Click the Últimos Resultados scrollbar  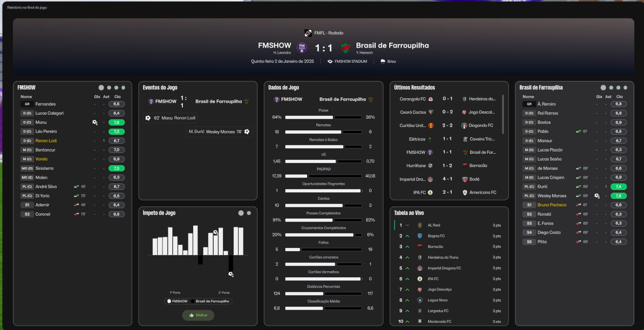pyautogui.click(x=503, y=115)
